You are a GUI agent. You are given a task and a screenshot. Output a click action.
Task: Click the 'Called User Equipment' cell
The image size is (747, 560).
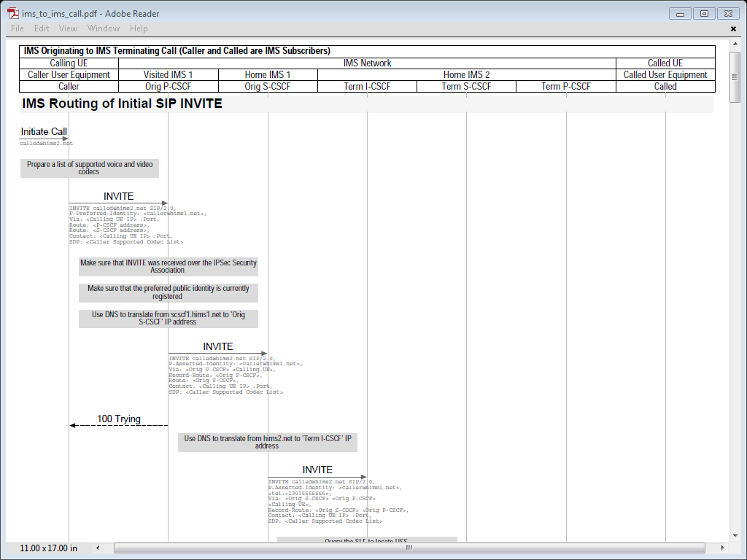(665, 75)
